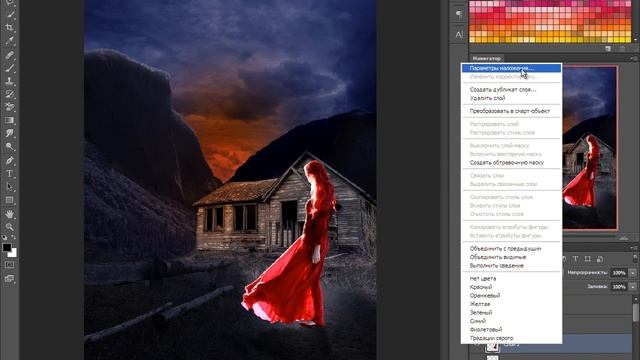Filter layers by type 'T' icon
This screenshot has width=640, height=360.
[575, 259]
